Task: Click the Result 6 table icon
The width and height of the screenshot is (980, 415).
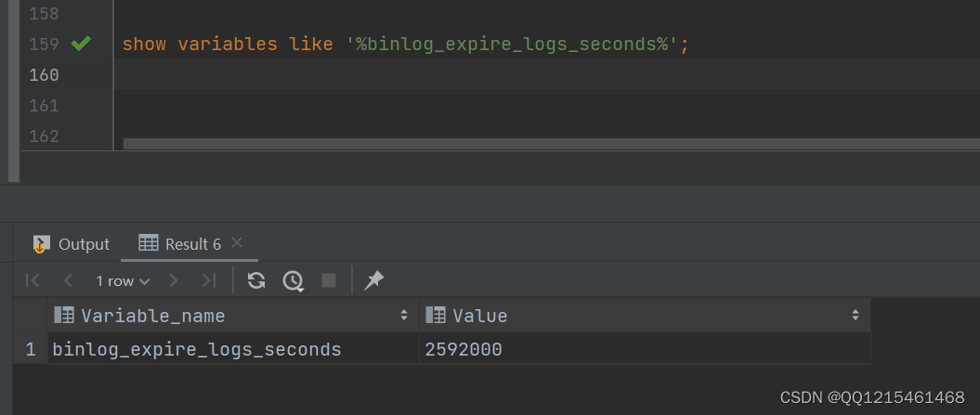Action: [148, 243]
